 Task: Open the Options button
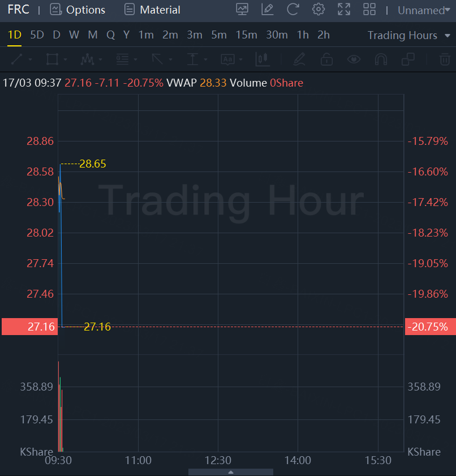coord(78,10)
